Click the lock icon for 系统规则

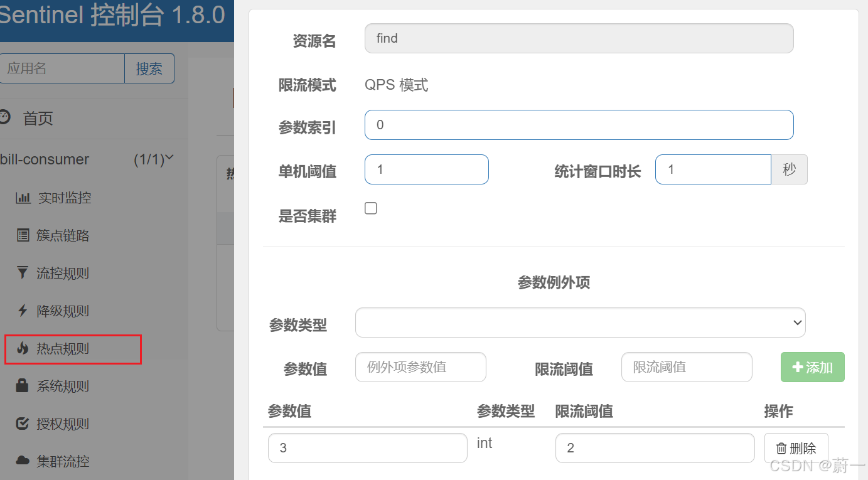coord(23,386)
